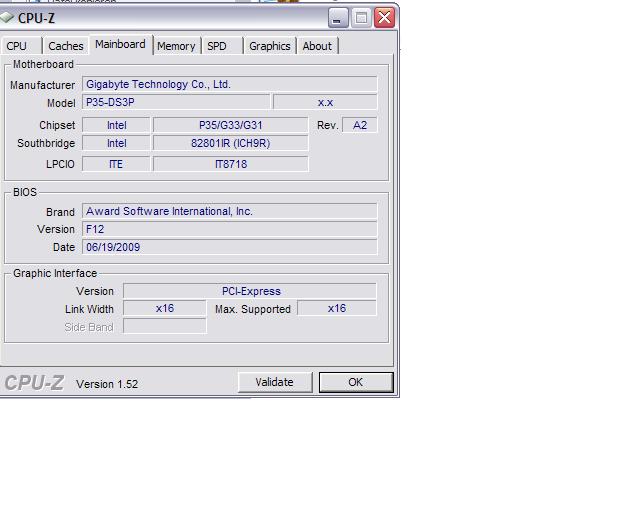The image size is (640, 512).
Task: Open the SPD tab
Action: click(x=222, y=46)
